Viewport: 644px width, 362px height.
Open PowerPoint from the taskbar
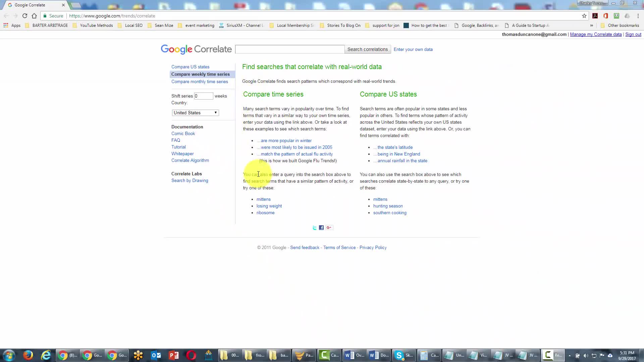pyautogui.click(x=174, y=355)
